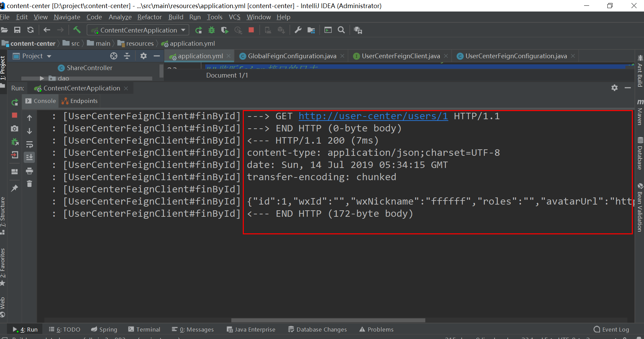Select the resources breadcrumb folder

coord(136,43)
